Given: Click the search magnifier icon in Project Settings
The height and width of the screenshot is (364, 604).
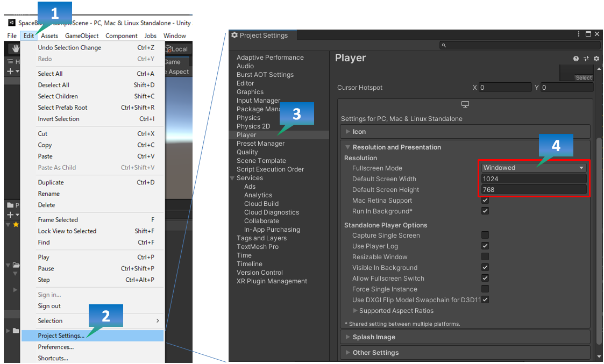Looking at the screenshot, I should 444,46.
